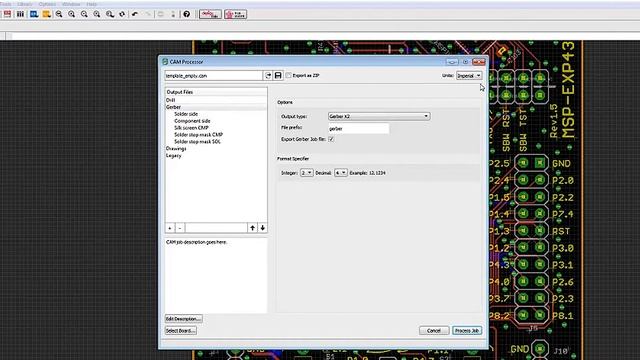Image resolution: width=640 pixels, height=360 pixels.
Task: Click the Cancel button
Action: tap(434, 331)
